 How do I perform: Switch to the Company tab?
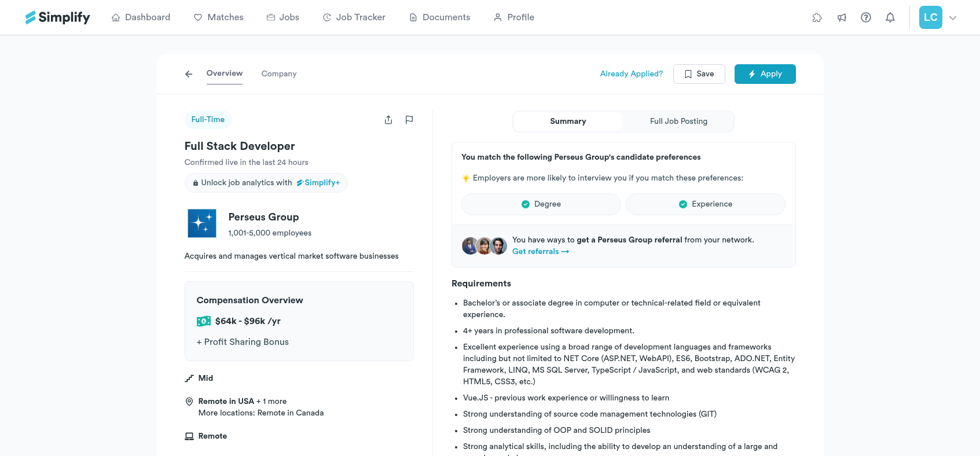(x=278, y=74)
